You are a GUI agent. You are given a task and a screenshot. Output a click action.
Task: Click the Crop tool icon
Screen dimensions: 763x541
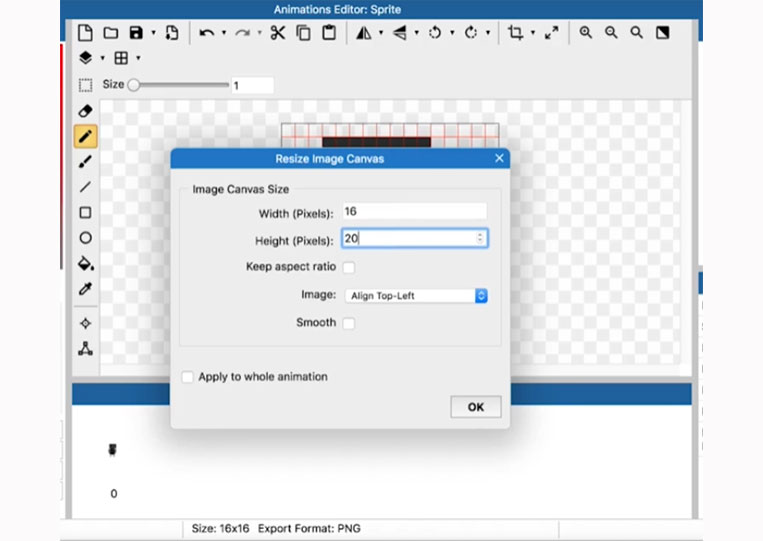[515, 33]
